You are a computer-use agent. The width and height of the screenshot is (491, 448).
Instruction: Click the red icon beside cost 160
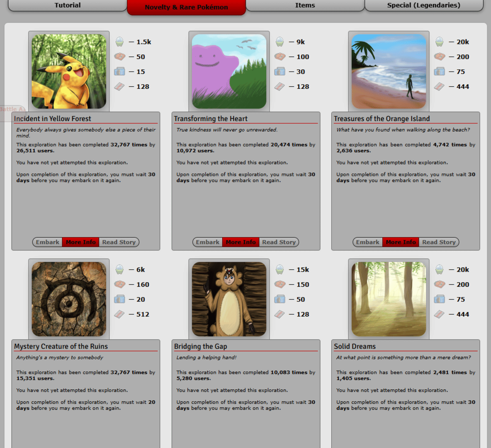pos(119,285)
